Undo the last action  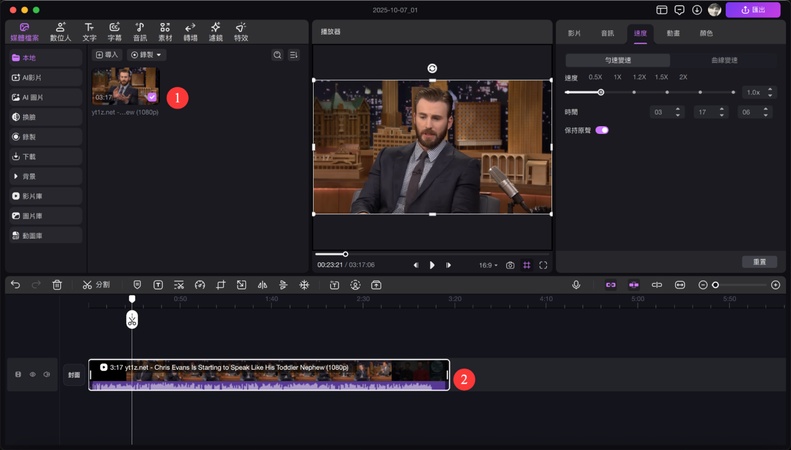(x=15, y=285)
